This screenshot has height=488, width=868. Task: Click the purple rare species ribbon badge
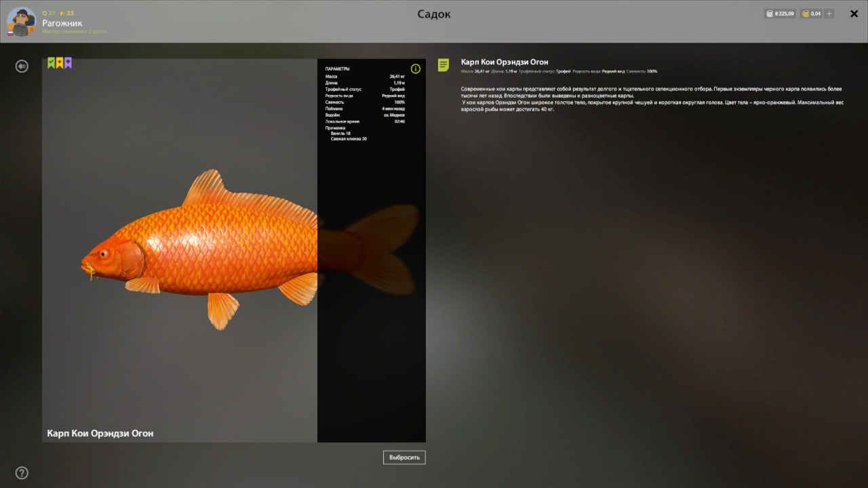coord(68,63)
